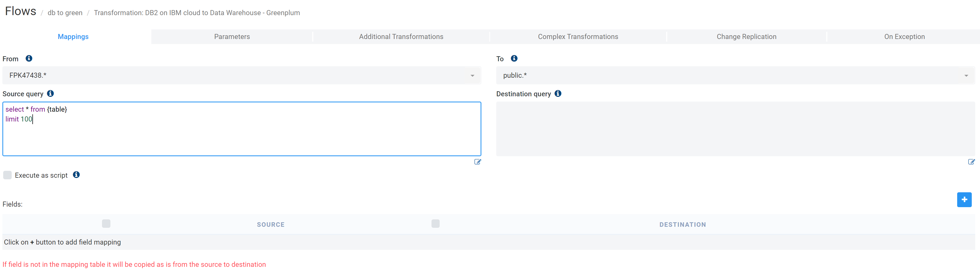
Task: Show info for Source query
Action: [50, 94]
